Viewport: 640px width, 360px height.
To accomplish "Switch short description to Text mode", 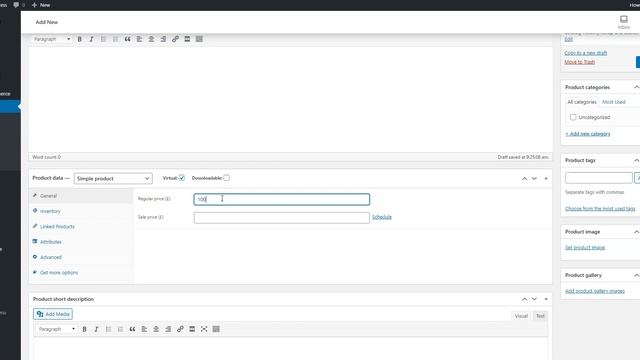I will [x=540, y=316].
